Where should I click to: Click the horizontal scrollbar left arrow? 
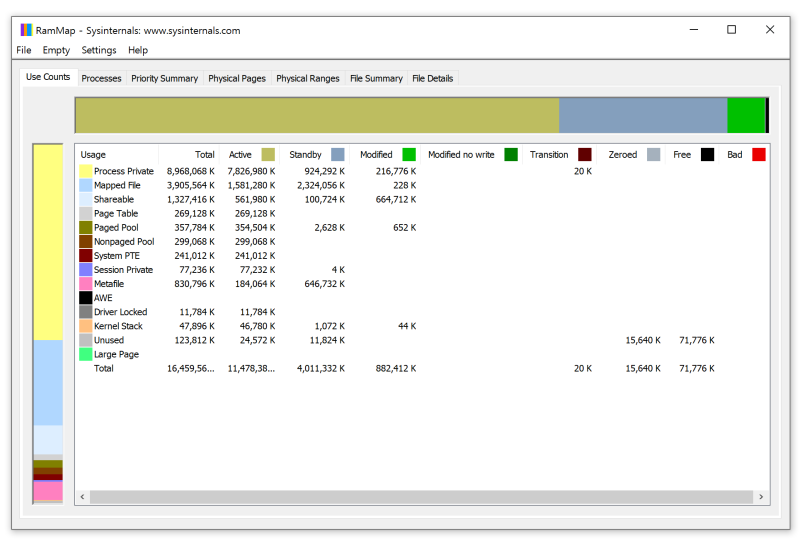pyautogui.click(x=83, y=497)
